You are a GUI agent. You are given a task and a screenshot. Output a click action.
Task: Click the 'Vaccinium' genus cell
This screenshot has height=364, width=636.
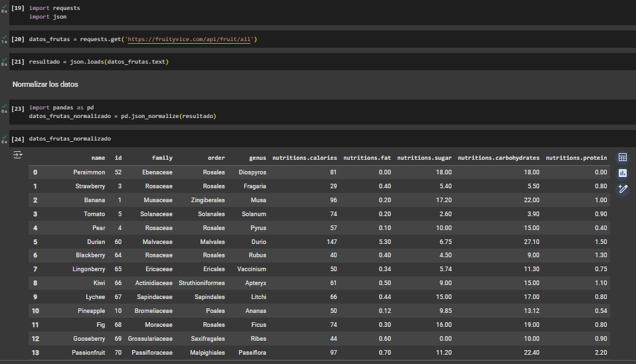click(x=252, y=269)
